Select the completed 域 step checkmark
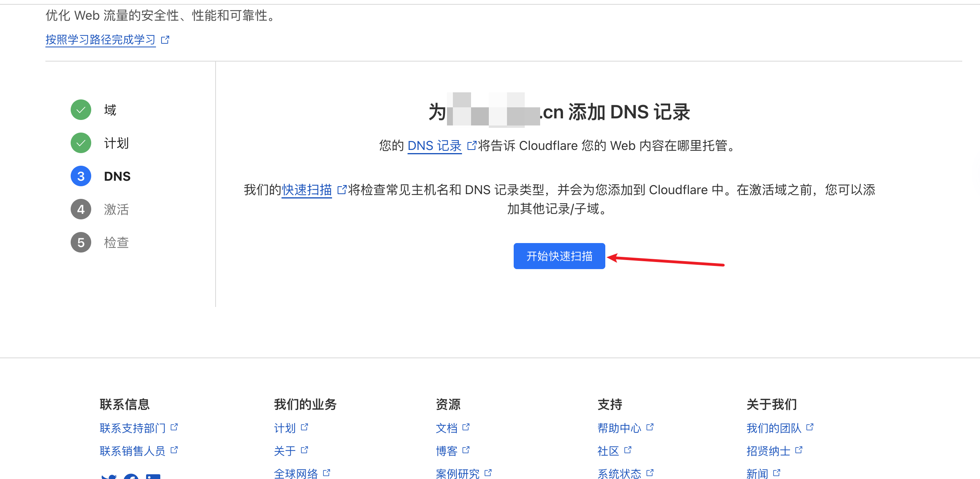Screen dimensions: 980x479 pyautogui.click(x=81, y=110)
